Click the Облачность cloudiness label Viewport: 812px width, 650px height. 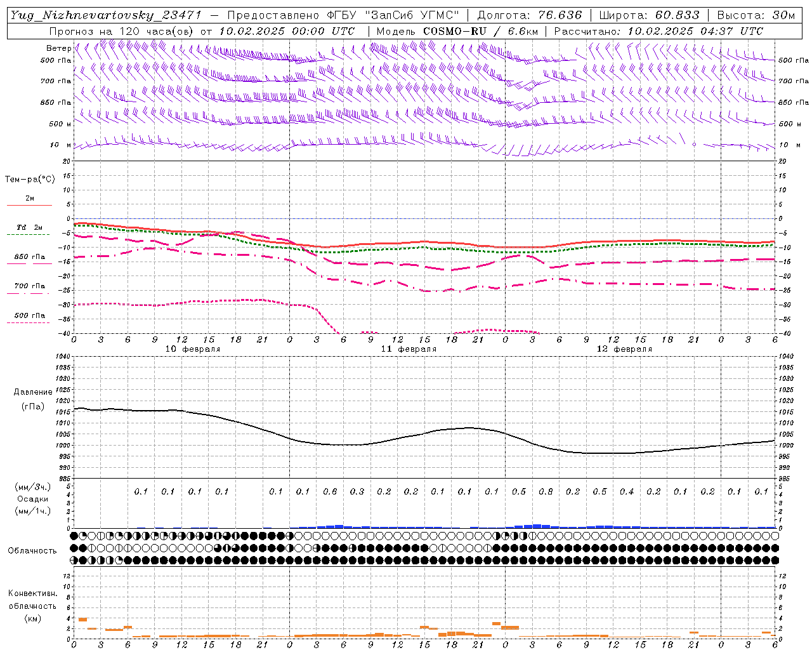(x=32, y=550)
